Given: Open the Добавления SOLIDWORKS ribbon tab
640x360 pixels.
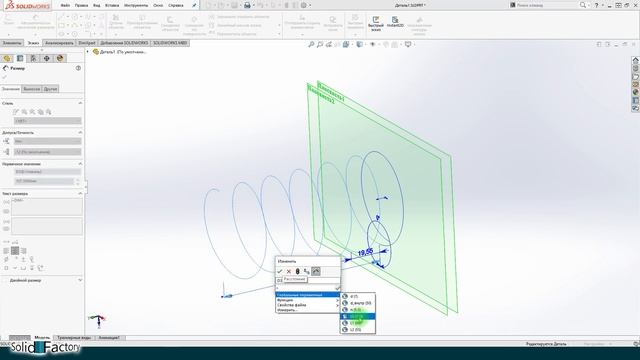Looking at the screenshot, I should 124,43.
